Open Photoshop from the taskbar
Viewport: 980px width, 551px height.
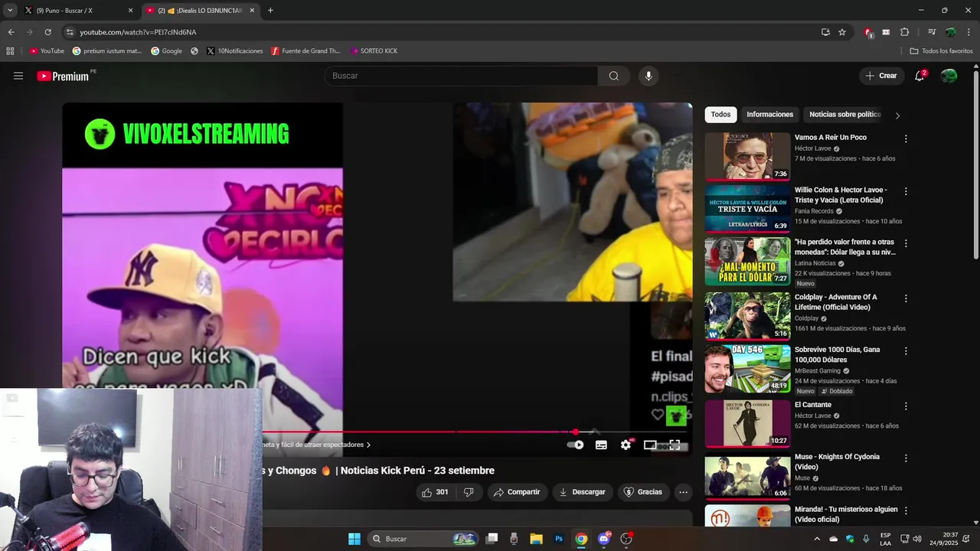[x=559, y=539]
